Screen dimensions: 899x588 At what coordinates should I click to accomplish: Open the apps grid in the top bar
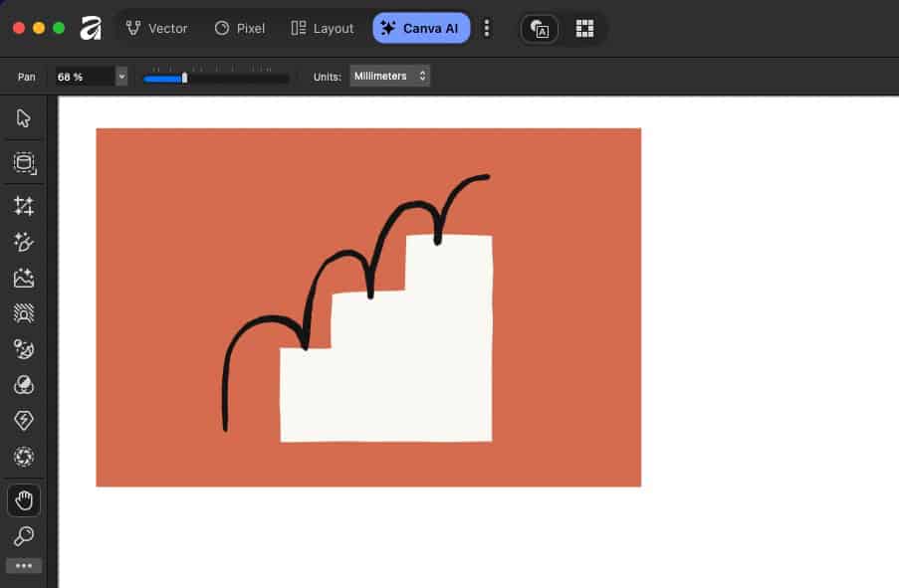584,28
